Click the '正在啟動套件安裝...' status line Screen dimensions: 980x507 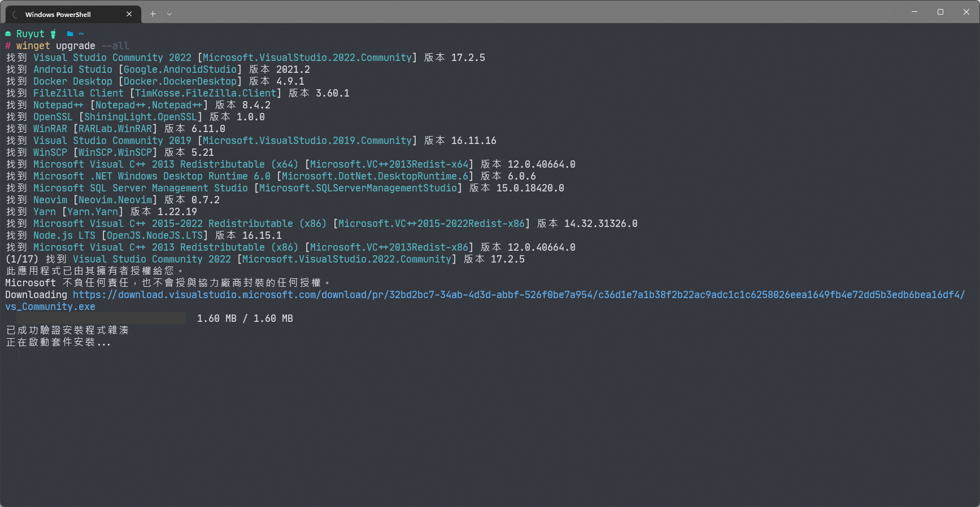point(58,342)
